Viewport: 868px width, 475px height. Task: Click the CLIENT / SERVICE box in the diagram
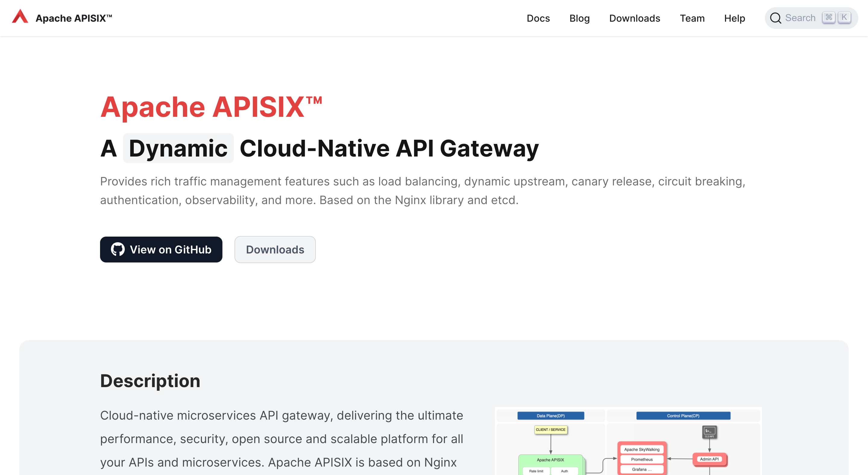[x=551, y=430]
